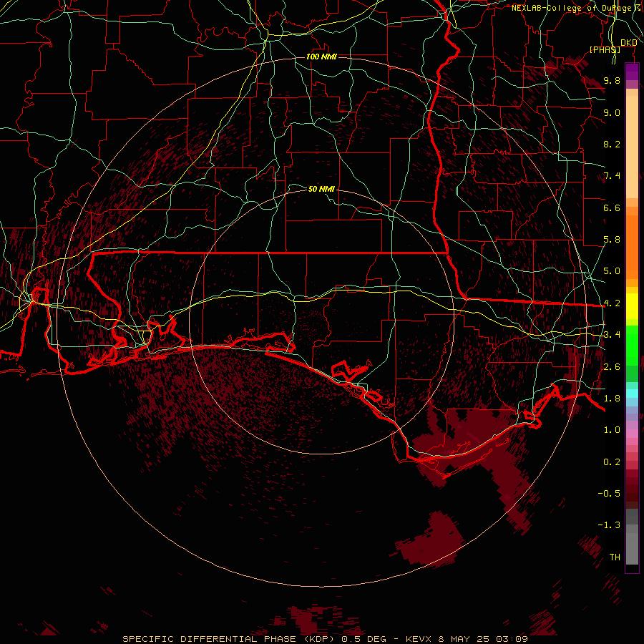Click the orange color bar segment
Viewport: 644px width, 644px height.
[x=632, y=248]
